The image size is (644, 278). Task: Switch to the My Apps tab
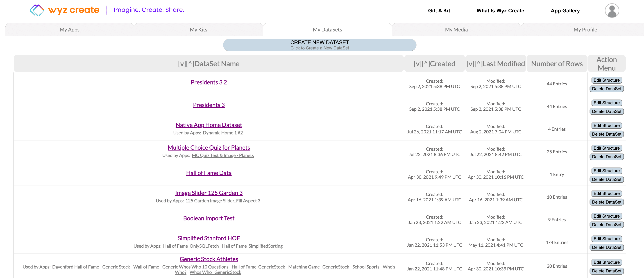pyautogui.click(x=69, y=29)
